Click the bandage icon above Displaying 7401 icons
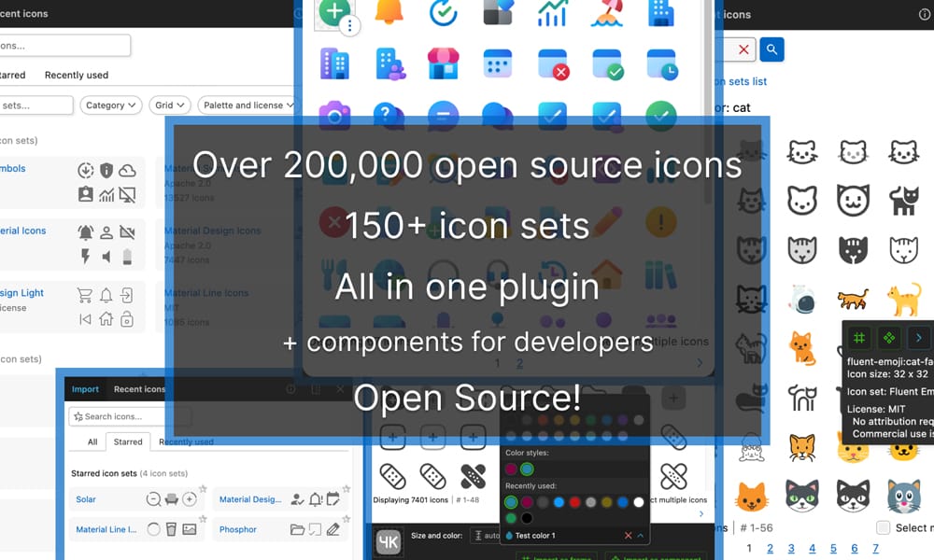The image size is (934, 560). tap(393, 476)
